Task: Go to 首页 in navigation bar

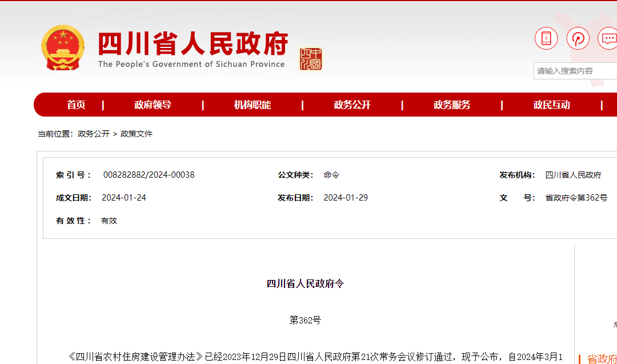Action: click(76, 105)
